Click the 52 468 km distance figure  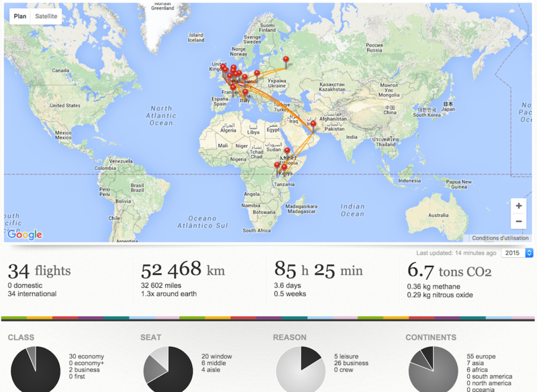183,269
